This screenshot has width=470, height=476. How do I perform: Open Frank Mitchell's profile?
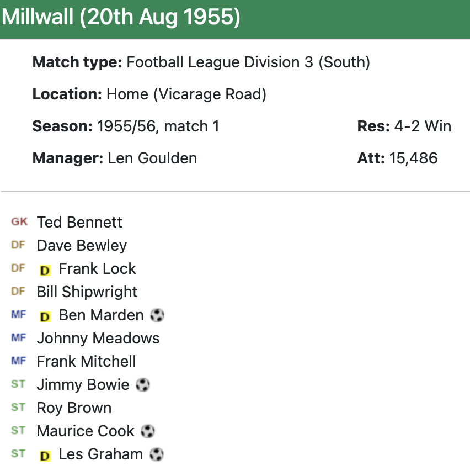pyautogui.click(x=86, y=362)
